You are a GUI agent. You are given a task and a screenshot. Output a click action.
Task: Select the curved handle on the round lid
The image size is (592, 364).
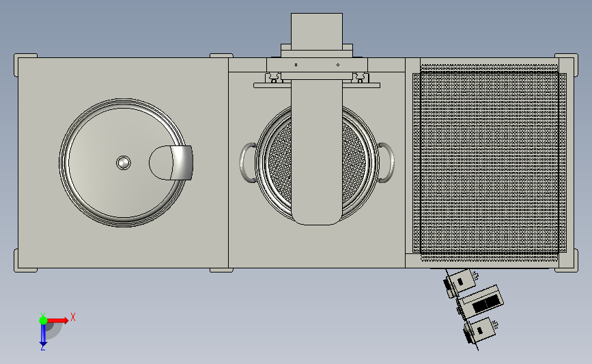(x=171, y=163)
